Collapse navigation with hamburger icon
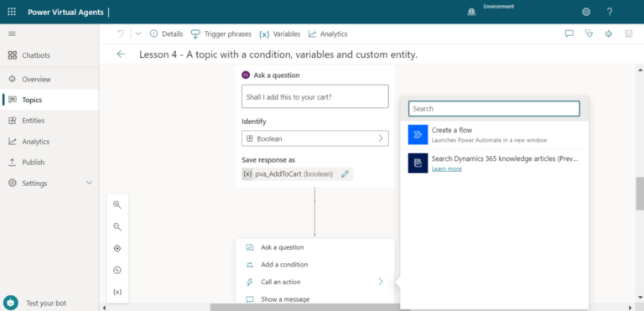Image resolution: width=644 pixels, height=311 pixels. (x=12, y=34)
